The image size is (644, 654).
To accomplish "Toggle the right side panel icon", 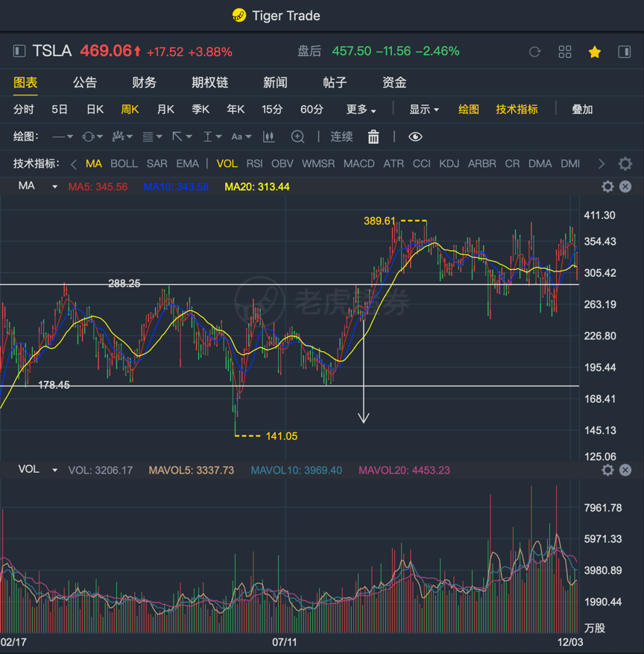I will point(625,51).
